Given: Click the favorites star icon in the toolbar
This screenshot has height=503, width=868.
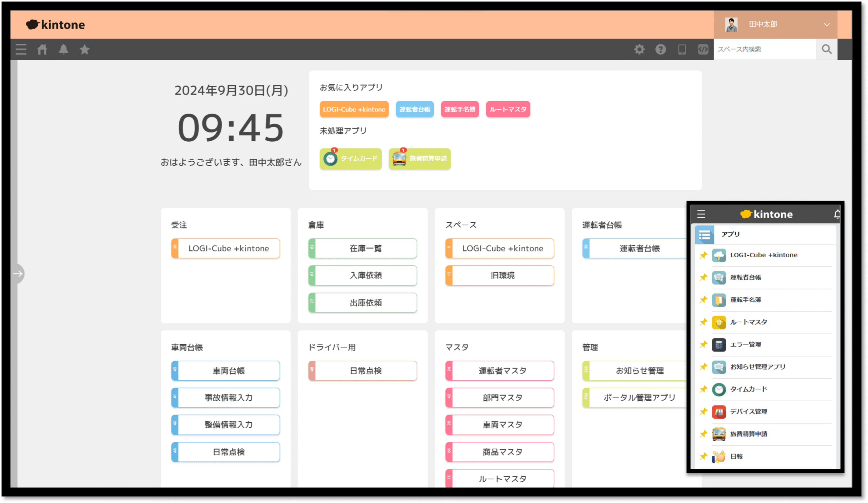Looking at the screenshot, I should pos(85,49).
